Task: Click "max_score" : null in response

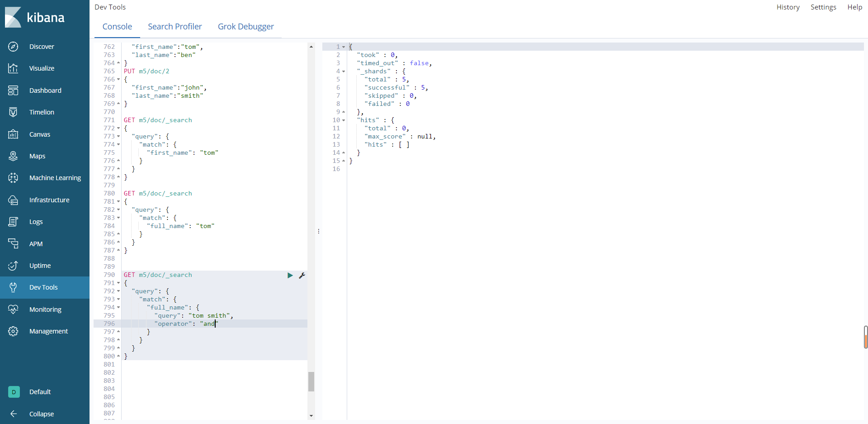Action: point(400,136)
